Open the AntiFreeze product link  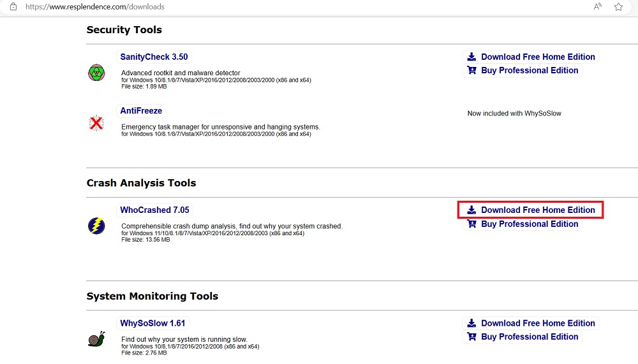141,111
